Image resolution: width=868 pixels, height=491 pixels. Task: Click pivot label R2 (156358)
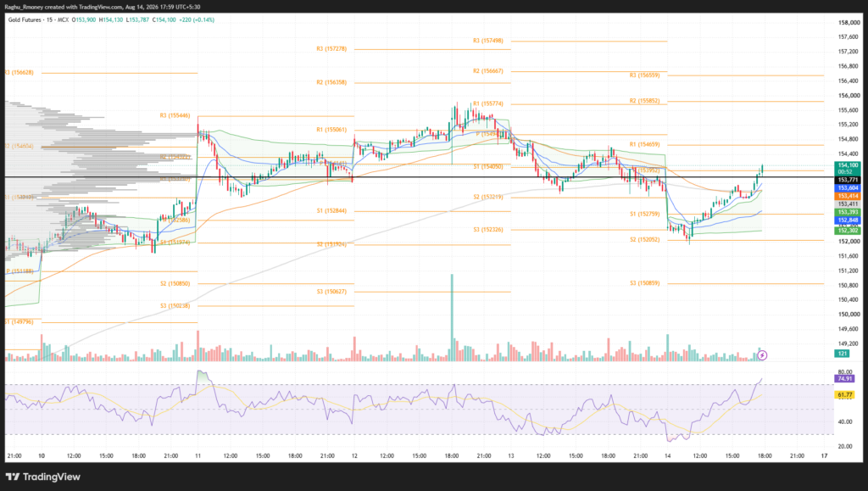coord(331,82)
